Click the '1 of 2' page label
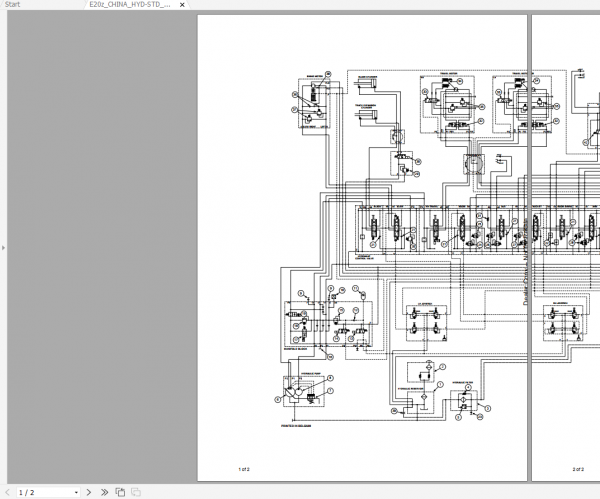Viewport: 600px width, 499px height. point(244,469)
